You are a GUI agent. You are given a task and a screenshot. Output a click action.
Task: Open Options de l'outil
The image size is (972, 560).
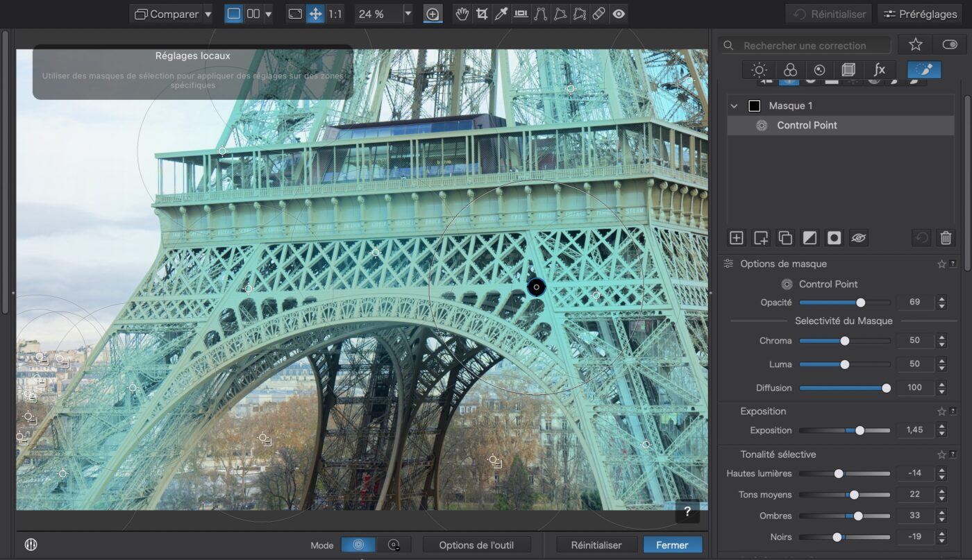pos(477,545)
